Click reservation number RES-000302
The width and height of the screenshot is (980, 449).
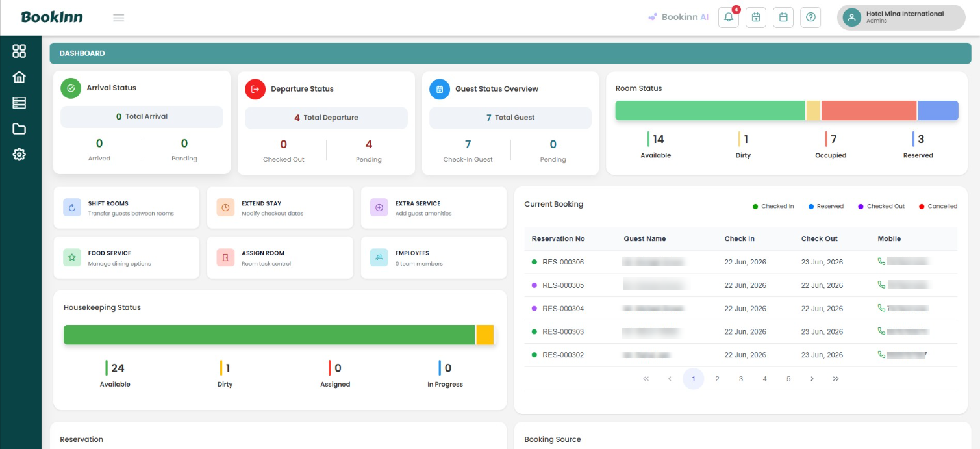point(563,355)
